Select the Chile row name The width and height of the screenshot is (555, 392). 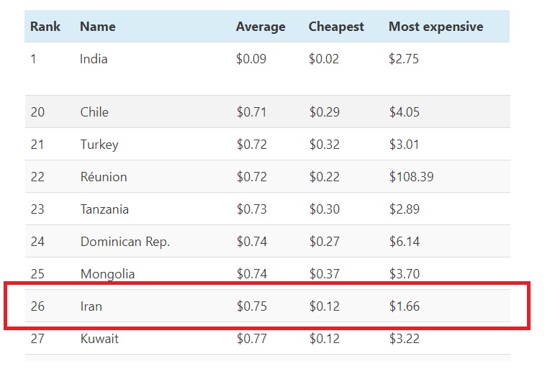(94, 112)
